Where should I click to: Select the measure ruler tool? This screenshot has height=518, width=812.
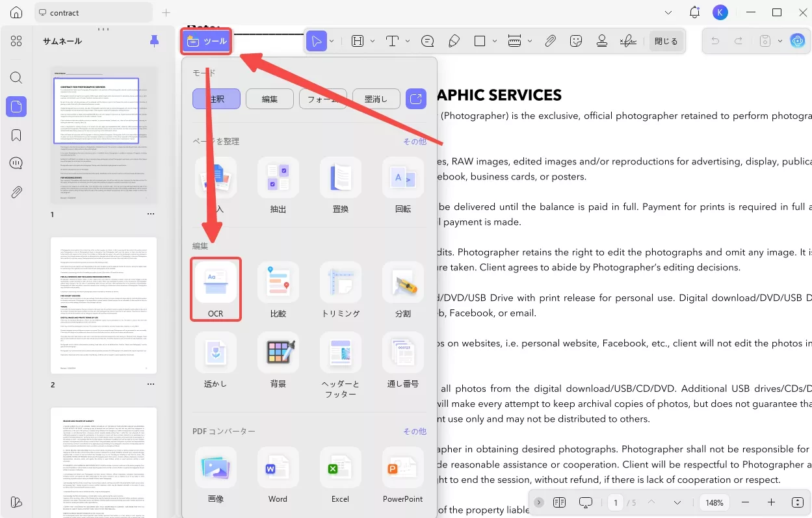[x=514, y=41]
